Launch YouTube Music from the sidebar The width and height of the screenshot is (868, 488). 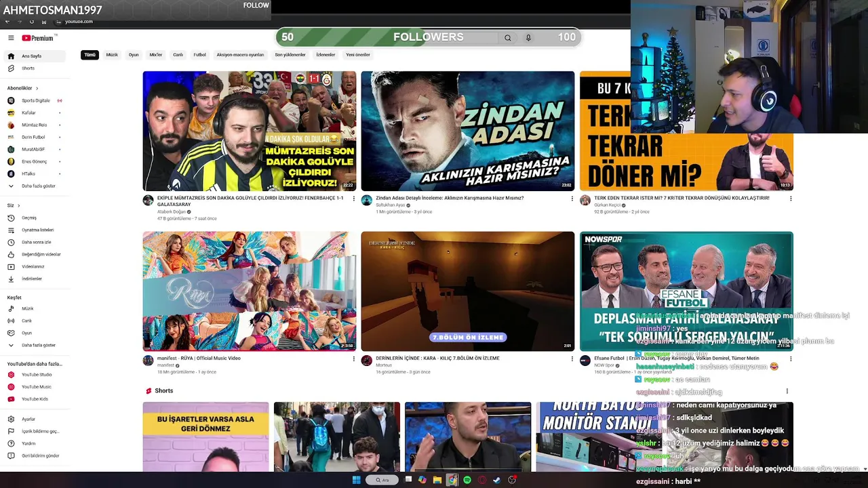coord(34,386)
